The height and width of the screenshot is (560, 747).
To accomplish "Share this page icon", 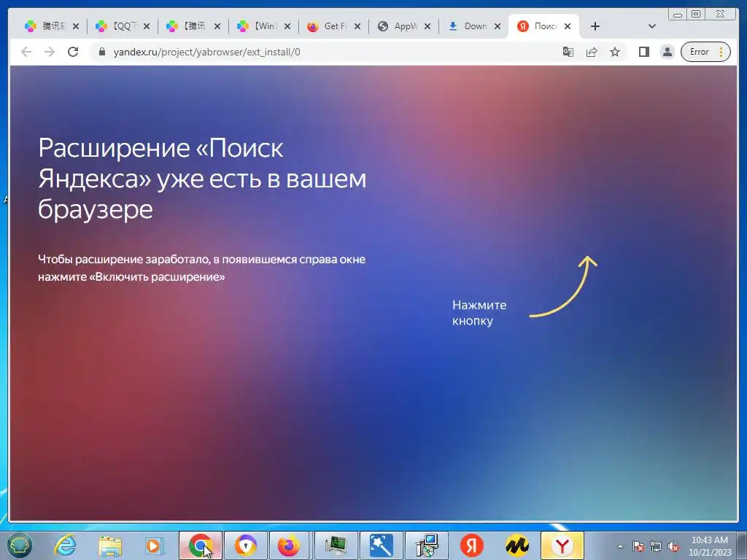I will 591,52.
